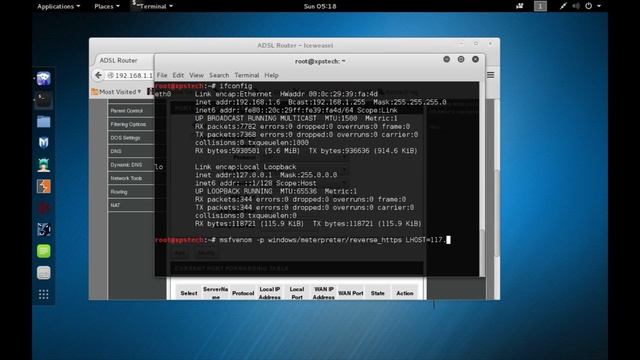Open the Armitage dock icon
This screenshot has width=640, height=360.
44,164
